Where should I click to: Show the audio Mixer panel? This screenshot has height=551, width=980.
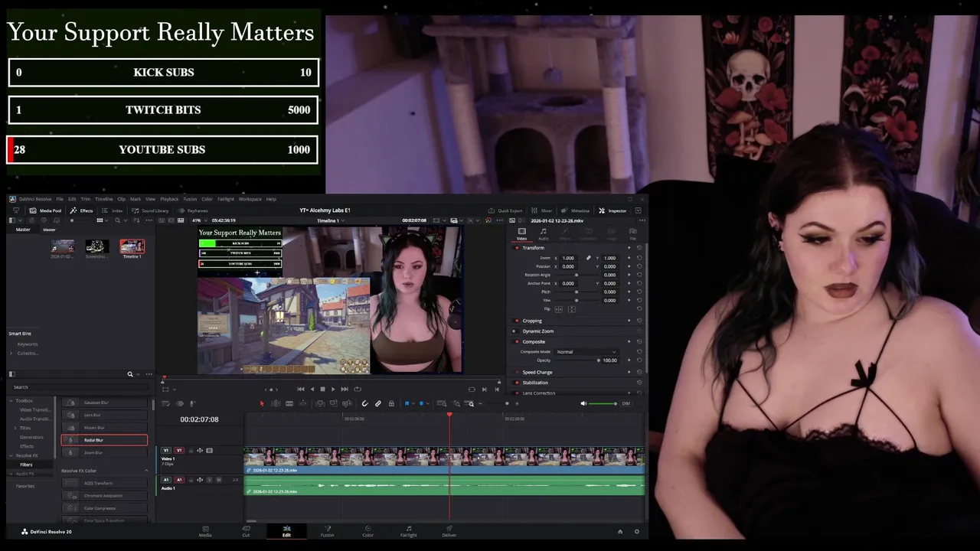(542, 210)
